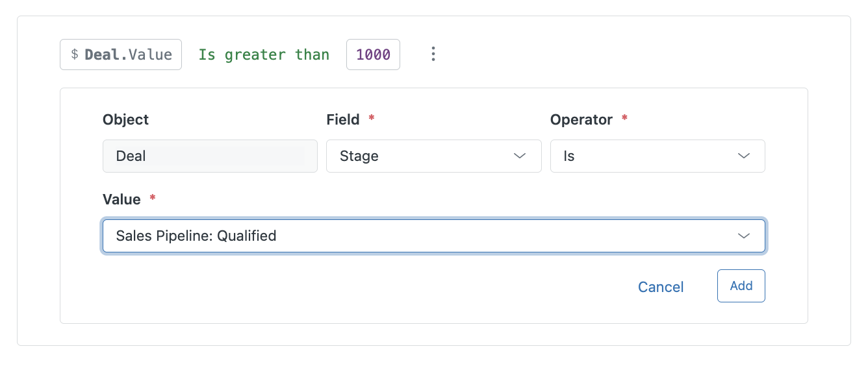The image size is (868, 366).
Task: Click the disabled Deal object field
Action: pos(210,156)
